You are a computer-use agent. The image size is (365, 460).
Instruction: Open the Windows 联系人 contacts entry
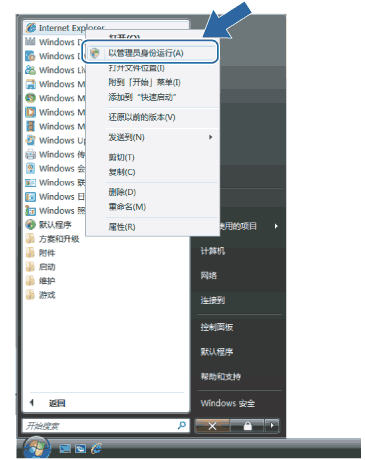tap(55, 182)
